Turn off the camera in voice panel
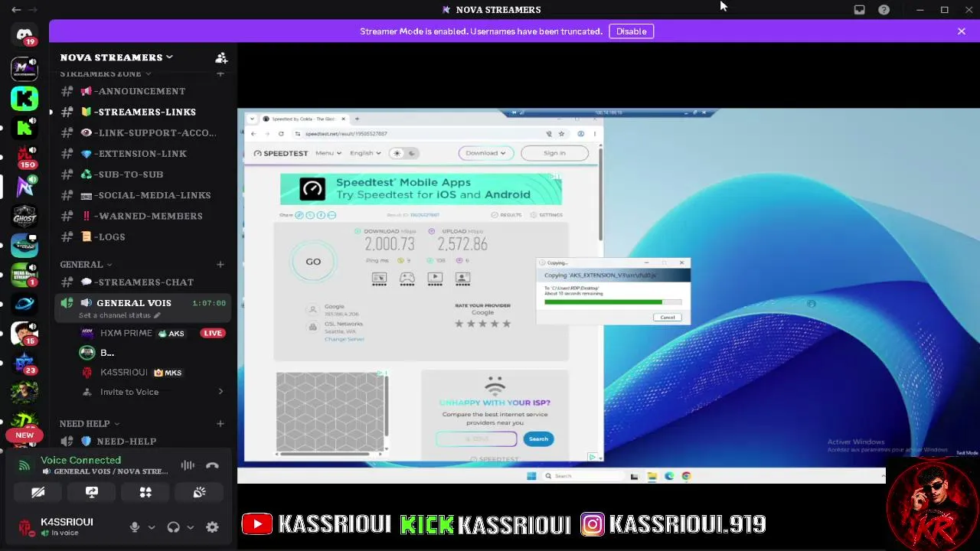 [38, 492]
